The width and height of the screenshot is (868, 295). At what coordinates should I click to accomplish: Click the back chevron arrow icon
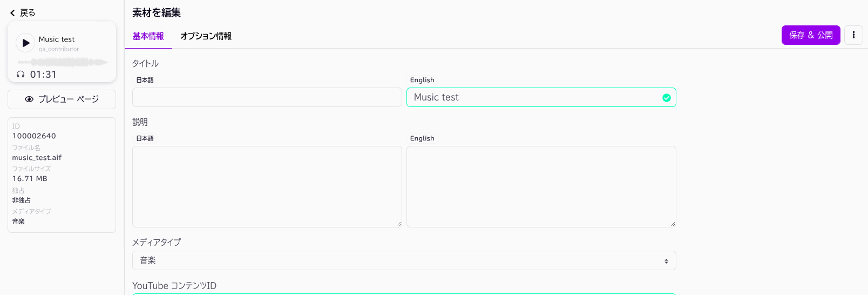[x=12, y=13]
